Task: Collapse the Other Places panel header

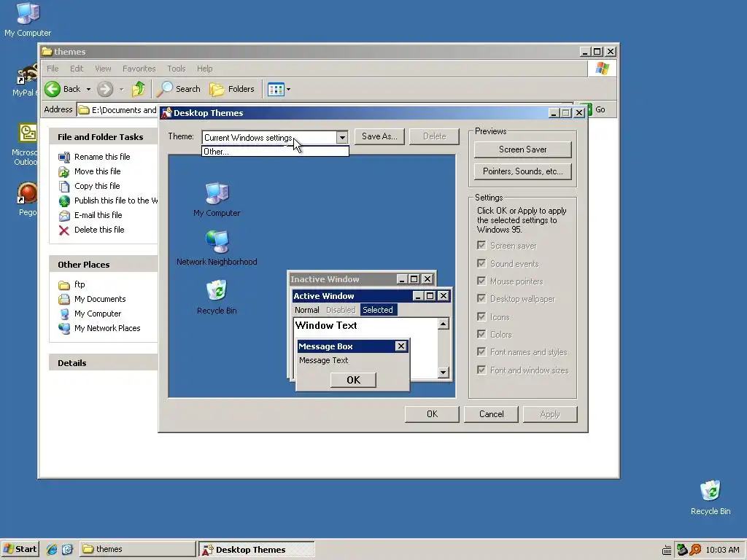Action: tap(104, 265)
